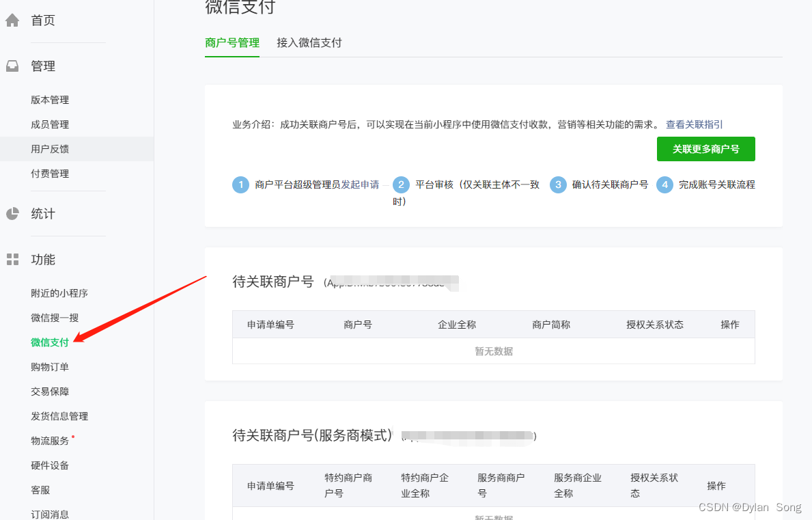Screen dimensions: 812x520
Task: Select 微信支付 in the sidebar
Action: [x=50, y=342]
